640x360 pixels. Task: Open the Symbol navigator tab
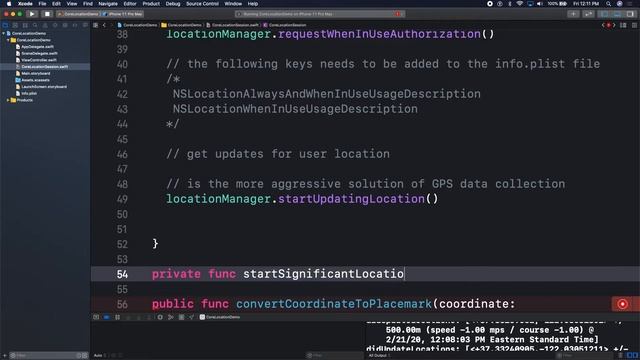25,25
